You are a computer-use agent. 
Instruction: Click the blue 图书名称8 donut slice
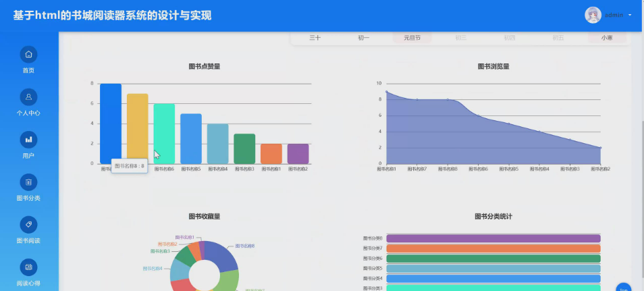(222, 257)
